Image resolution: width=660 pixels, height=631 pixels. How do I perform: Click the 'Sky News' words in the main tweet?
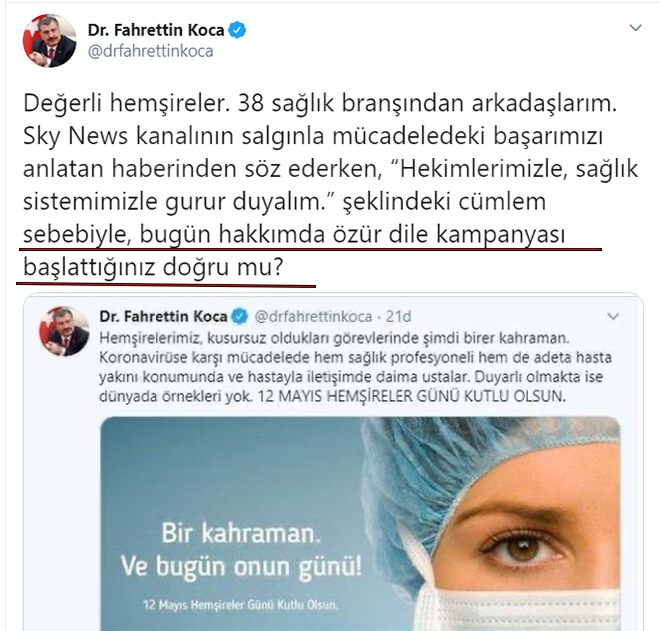point(75,136)
